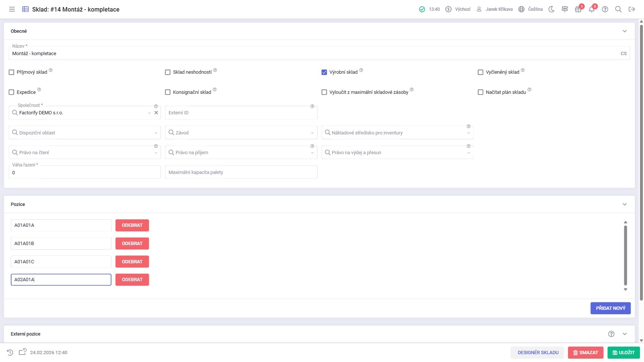This screenshot has width=644, height=362.
Task: Open notifications bell icon
Action: [591, 9]
